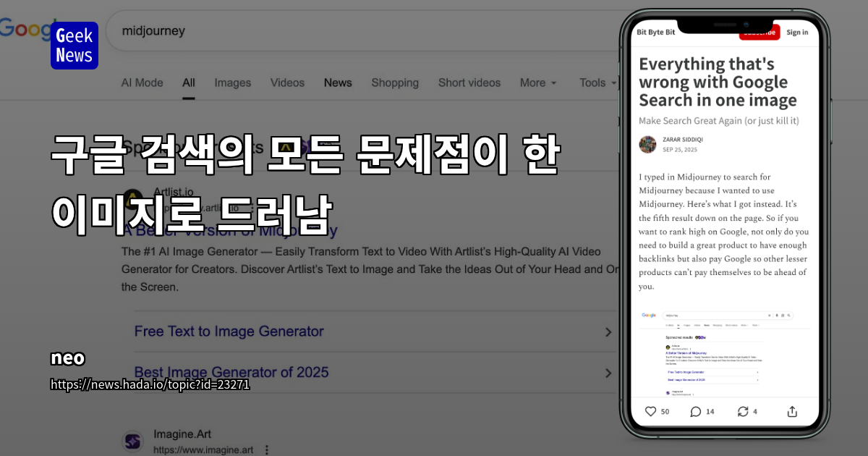Image resolution: width=868 pixels, height=456 pixels.
Task: Click the Artlist.io favicon in search results
Action: click(x=132, y=198)
